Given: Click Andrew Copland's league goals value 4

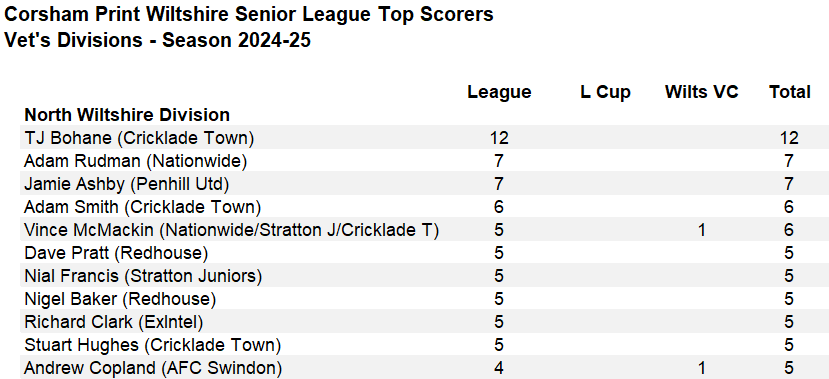Looking at the screenshot, I should coord(499,368).
